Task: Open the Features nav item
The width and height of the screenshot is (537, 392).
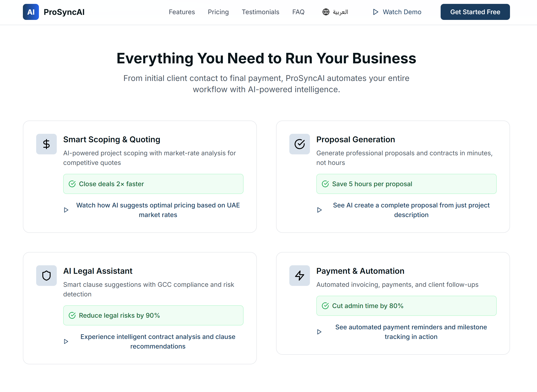Action: (x=182, y=12)
